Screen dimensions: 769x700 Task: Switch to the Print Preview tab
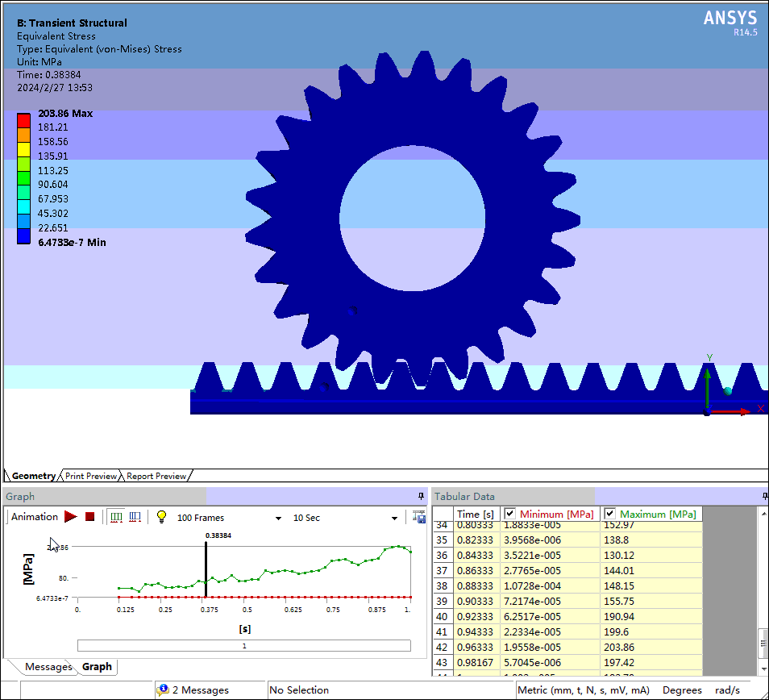[91, 476]
